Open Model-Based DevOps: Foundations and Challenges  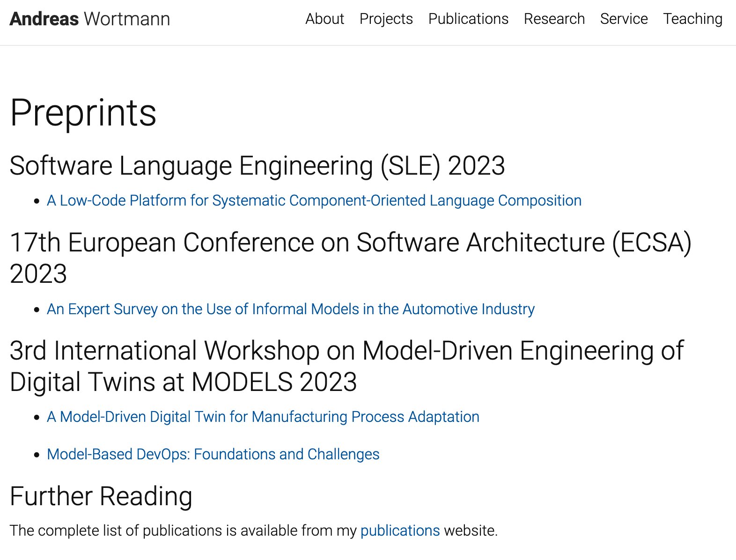point(213,454)
